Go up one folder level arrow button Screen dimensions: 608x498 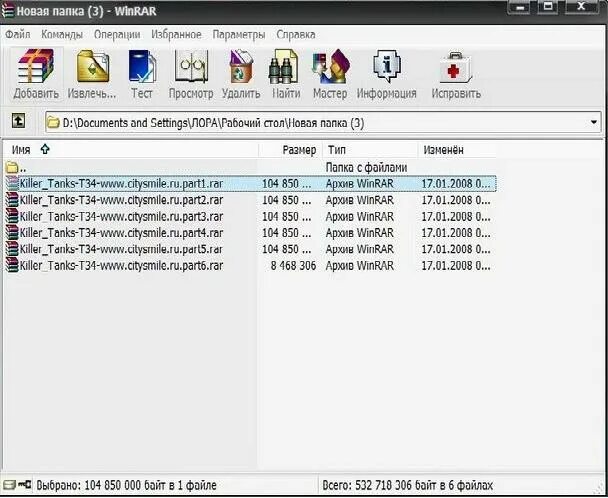tap(18, 121)
